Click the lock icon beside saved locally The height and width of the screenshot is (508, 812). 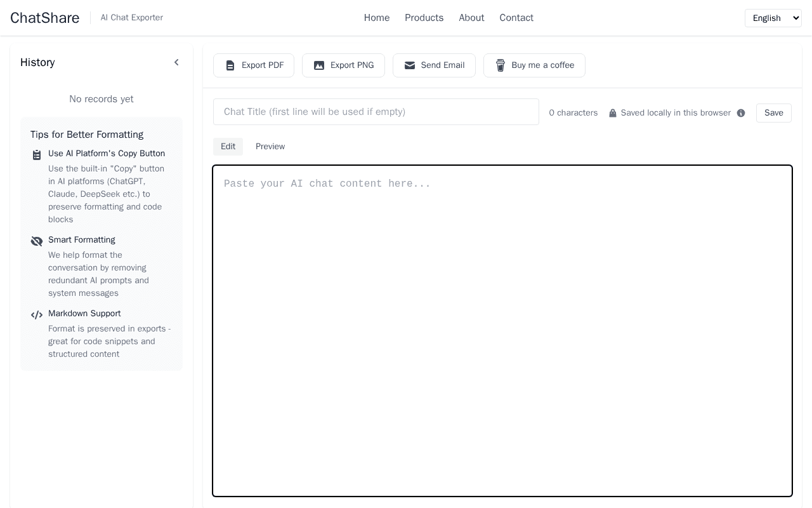(x=613, y=113)
